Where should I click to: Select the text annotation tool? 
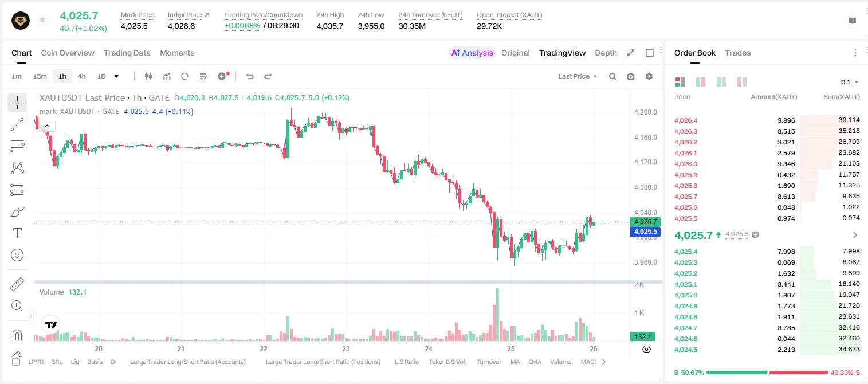point(17,233)
